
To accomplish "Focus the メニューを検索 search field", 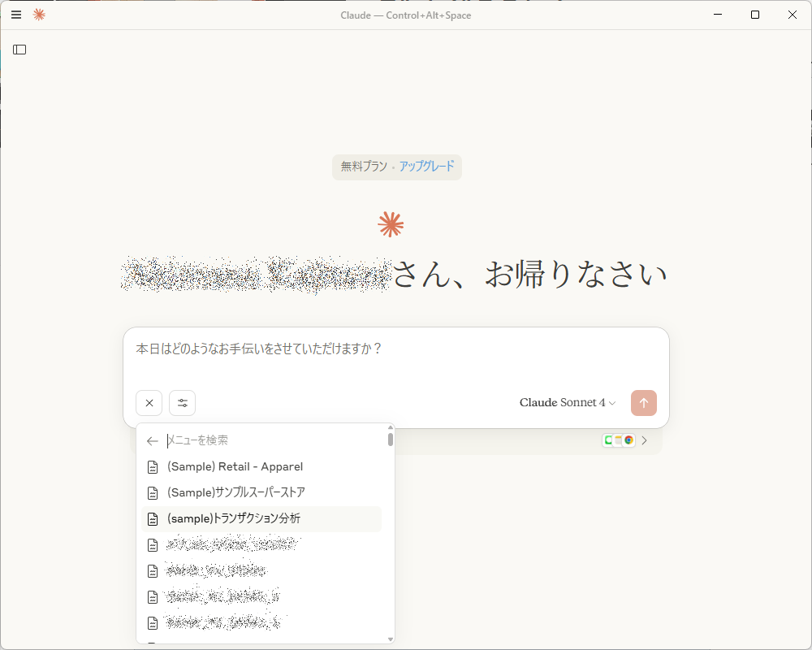I will coord(274,440).
